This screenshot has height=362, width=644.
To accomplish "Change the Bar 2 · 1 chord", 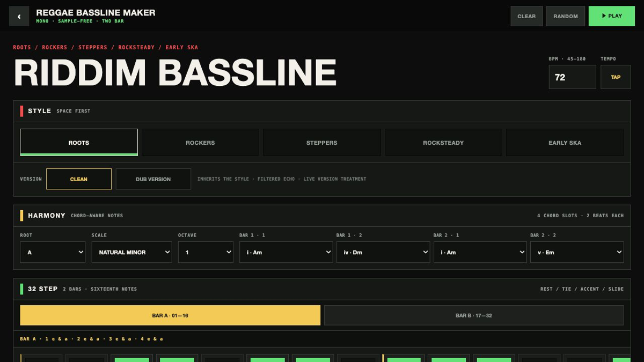I will coord(480,252).
